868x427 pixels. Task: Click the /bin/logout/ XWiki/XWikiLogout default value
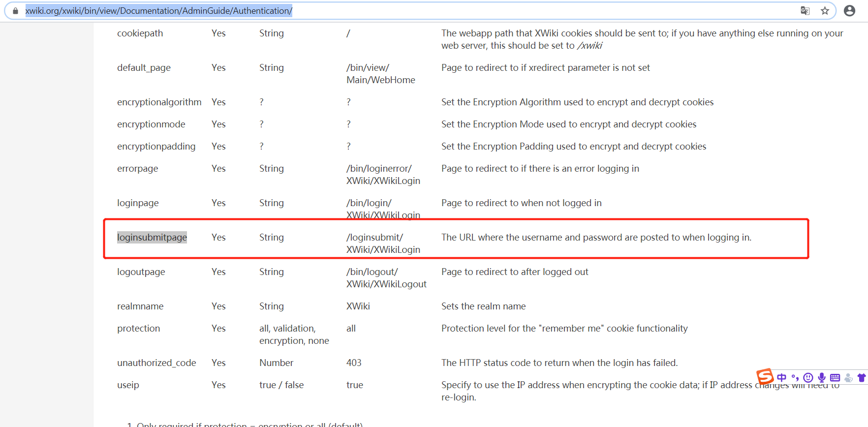click(x=386, y=278)
